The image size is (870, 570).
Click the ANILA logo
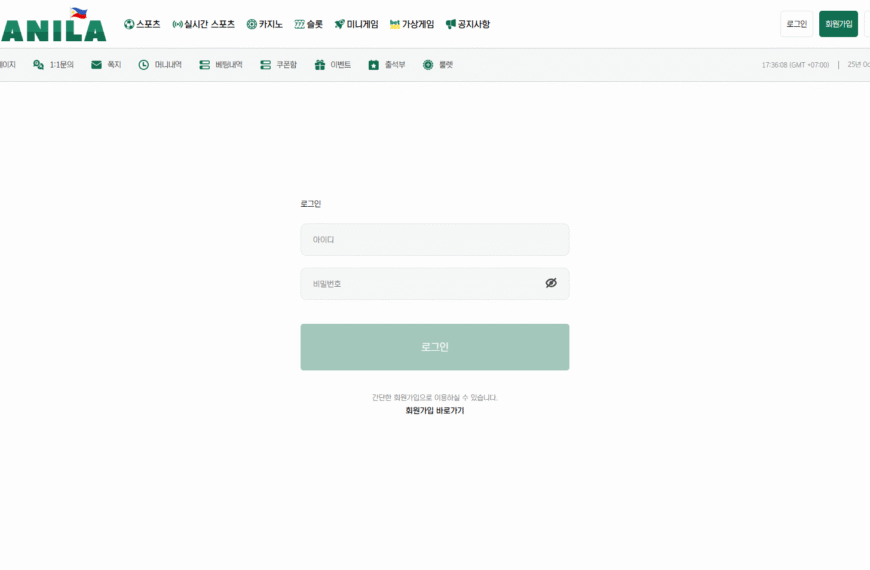pyautogui.click(x=53, y=26)
